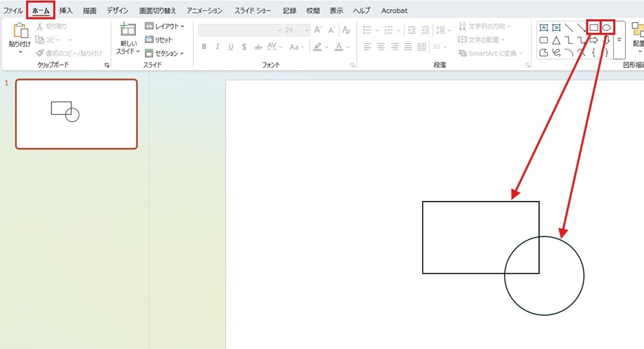Select slide 1 thumbnail in panel

pos(76,114)
